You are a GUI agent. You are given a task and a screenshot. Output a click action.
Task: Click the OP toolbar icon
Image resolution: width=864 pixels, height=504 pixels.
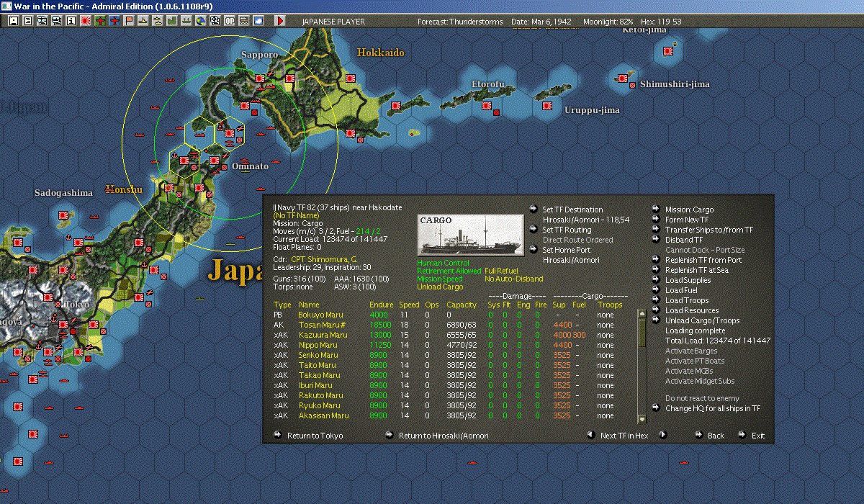[229, 21]
